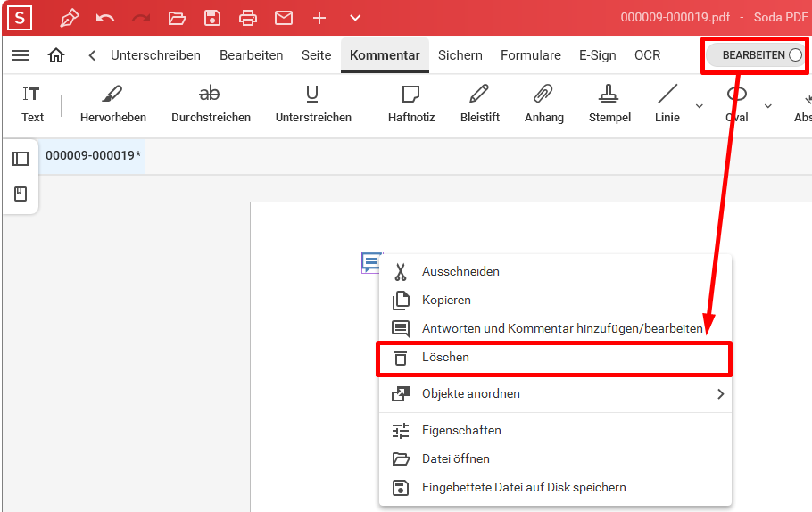Switch to the Sichern tab
This screenshot has width=812, height=512.
tap(460, 55)
